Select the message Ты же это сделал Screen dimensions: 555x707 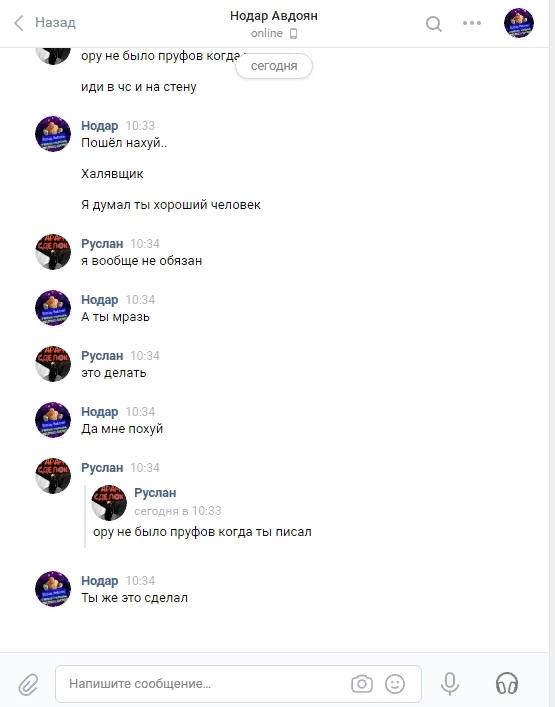pyautogui.click(x=134, y=598)
